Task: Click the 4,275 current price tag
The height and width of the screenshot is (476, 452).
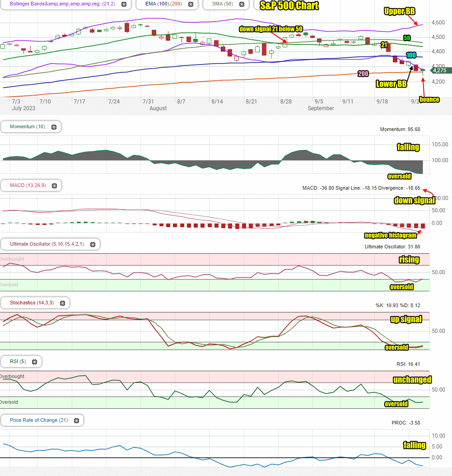Action: [441, 70]
